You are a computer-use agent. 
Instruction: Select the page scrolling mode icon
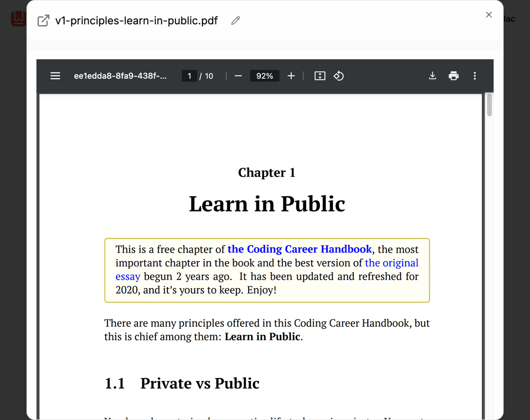click(x=319, y=76)
